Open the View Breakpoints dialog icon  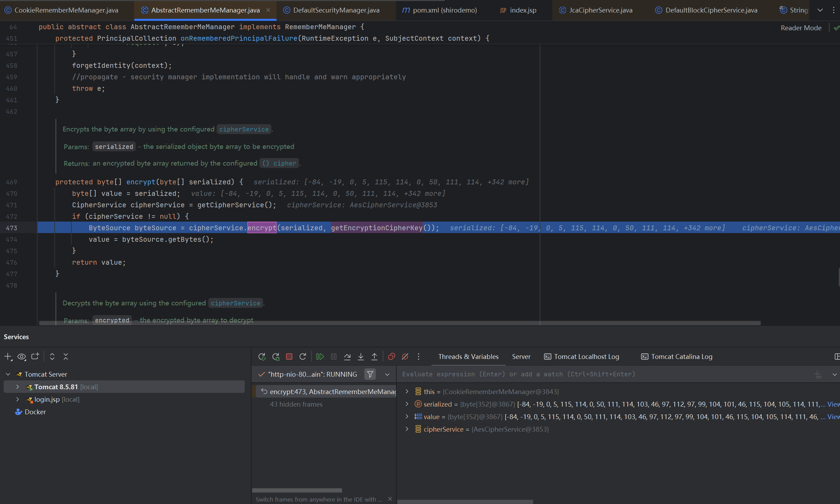pyautogui.click(x=391, y=357)
